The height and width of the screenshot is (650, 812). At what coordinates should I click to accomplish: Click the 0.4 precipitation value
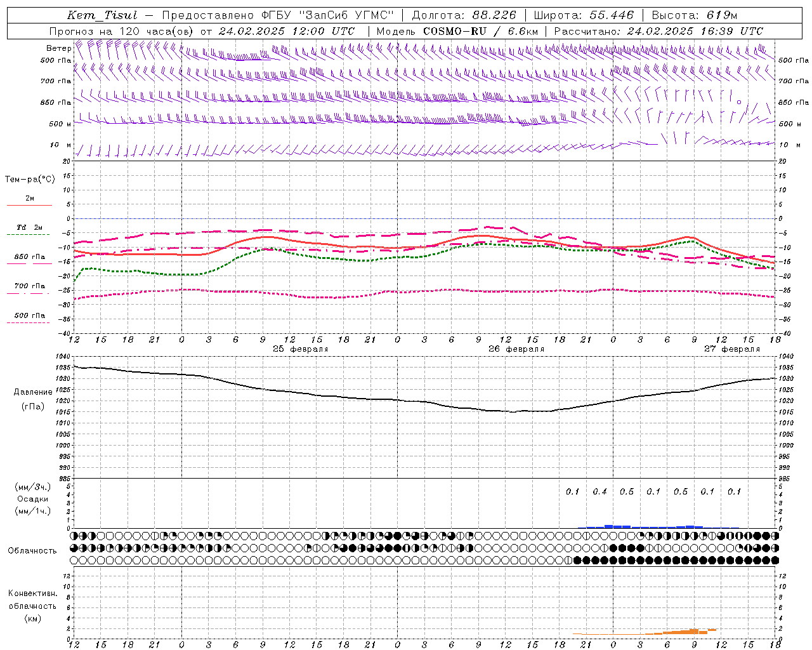tap(599, 492)
